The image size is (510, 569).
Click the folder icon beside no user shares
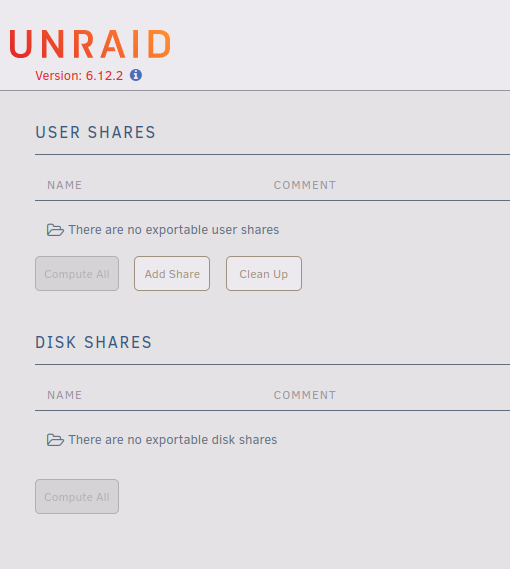(x=55, y=230)
